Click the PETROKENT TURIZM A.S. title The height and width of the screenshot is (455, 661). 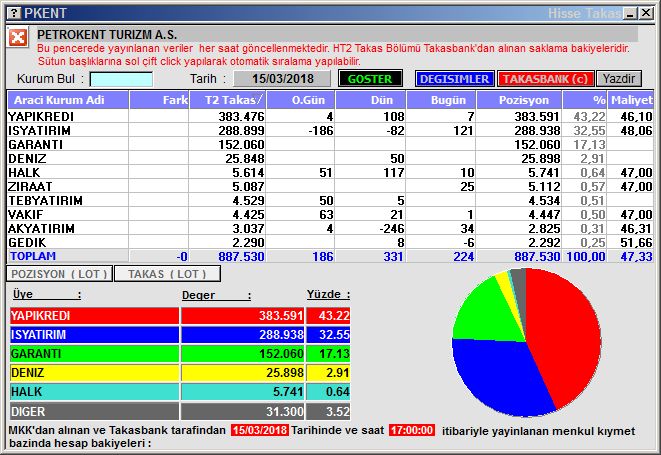[107, 35]
